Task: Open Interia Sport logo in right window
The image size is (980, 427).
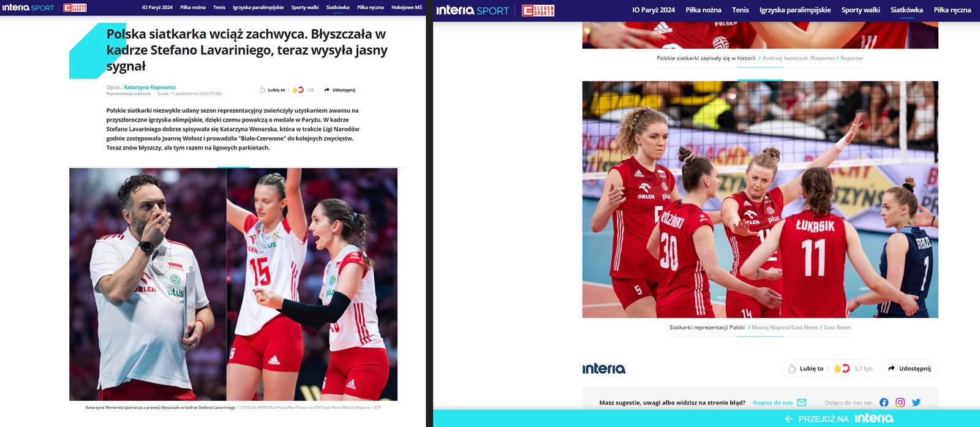Action: (x=472, y=10)
